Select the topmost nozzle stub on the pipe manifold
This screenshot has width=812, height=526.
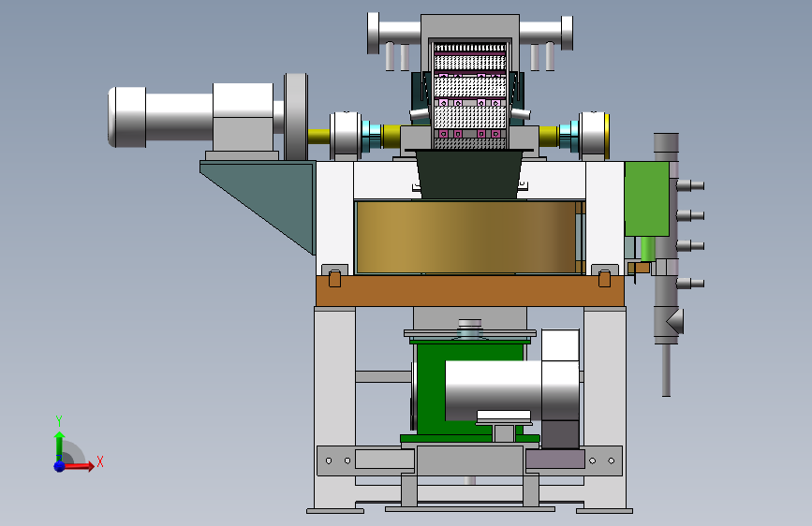690,185
